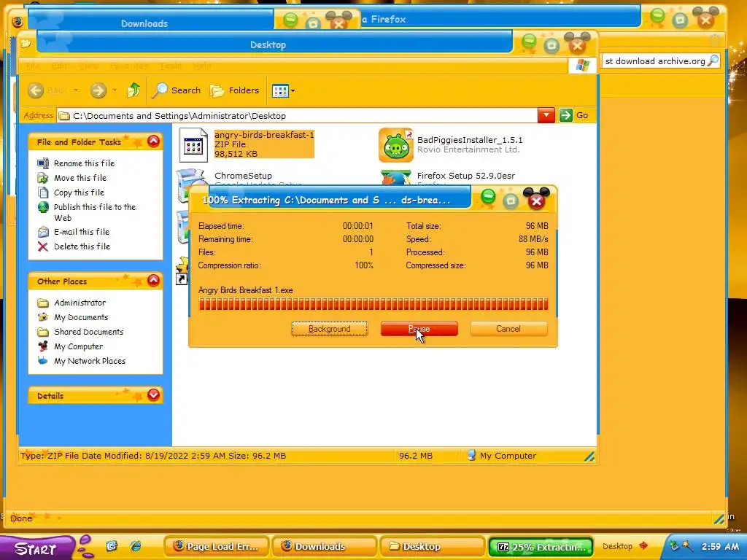Click the Show Desktop quick launch icon

(x=112, y=545)
